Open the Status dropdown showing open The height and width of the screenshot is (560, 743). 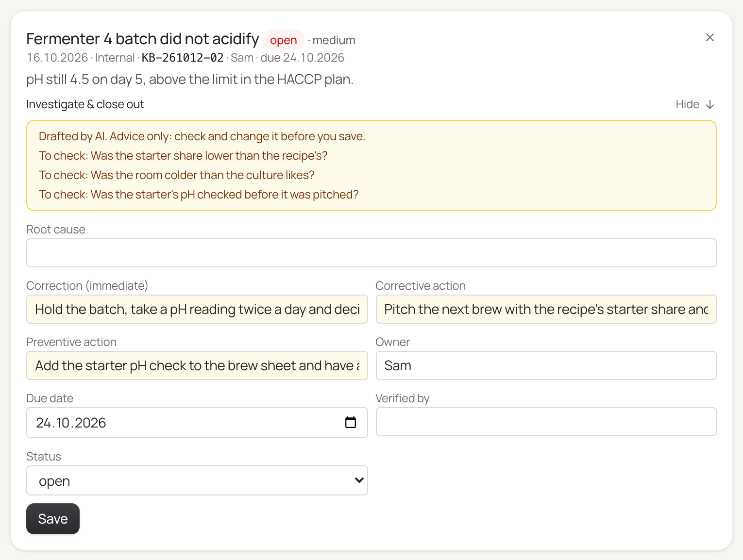(x=197, y=480)
